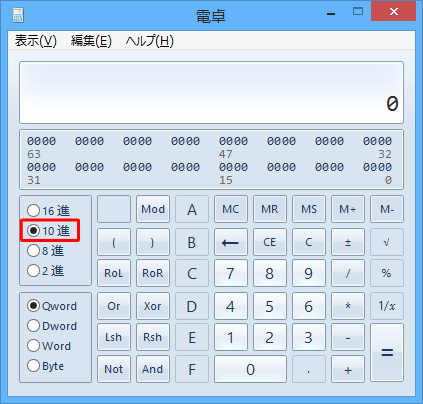Click the multiplication asterisk button
The height and width of the screenshot is (404, 423).
(x=348, y=306)
